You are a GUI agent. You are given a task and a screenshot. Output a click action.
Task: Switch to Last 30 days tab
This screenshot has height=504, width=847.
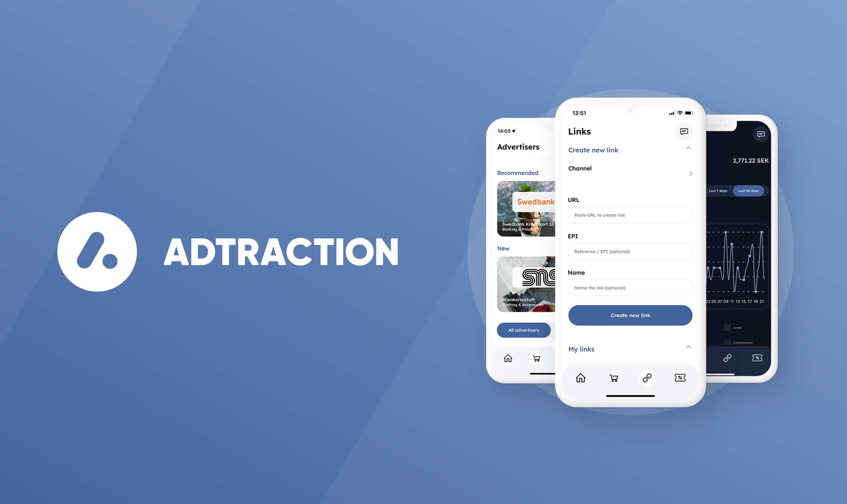[748, 191]
